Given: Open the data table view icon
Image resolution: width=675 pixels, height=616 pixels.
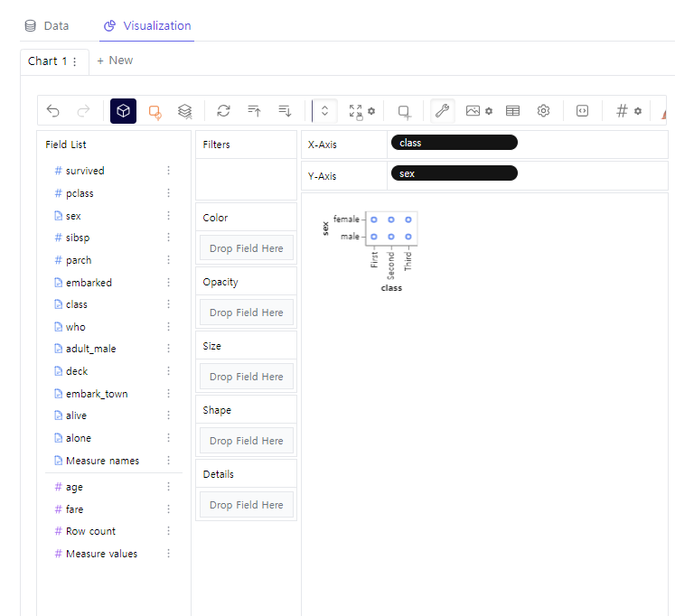Looking at the screenshot, I should (512, 111).
